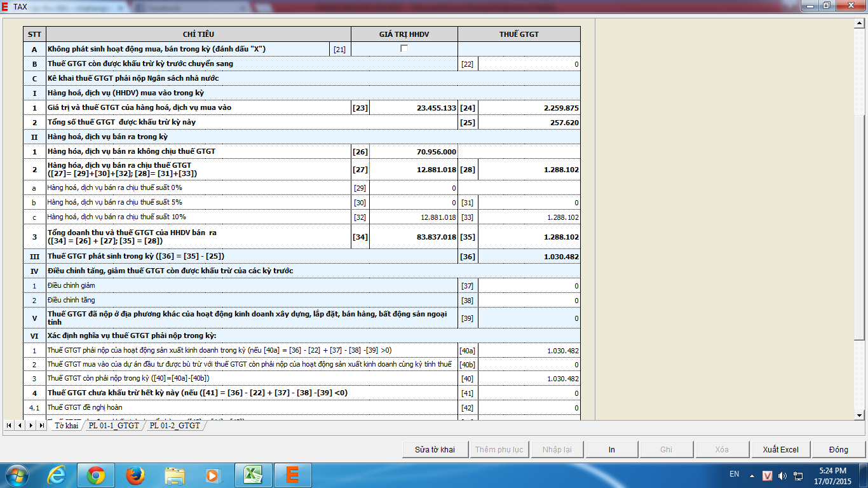This screenshot has height=488, width=868.
Task: Click the Sửa tờ khai button
Action: pyautogui.click(x=435, y=449)
